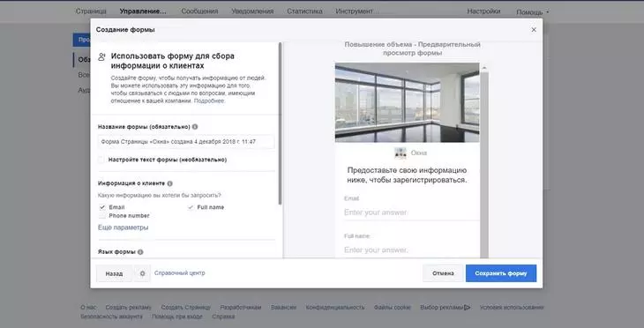Close the Создание формы dialog
Viewport: 644px width, 328px height.
click(534, 30)
